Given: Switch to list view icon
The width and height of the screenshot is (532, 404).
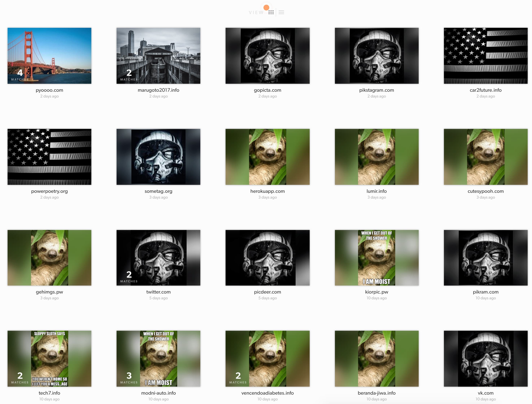Looking at the screenshot, I should [x=281, y=12].
